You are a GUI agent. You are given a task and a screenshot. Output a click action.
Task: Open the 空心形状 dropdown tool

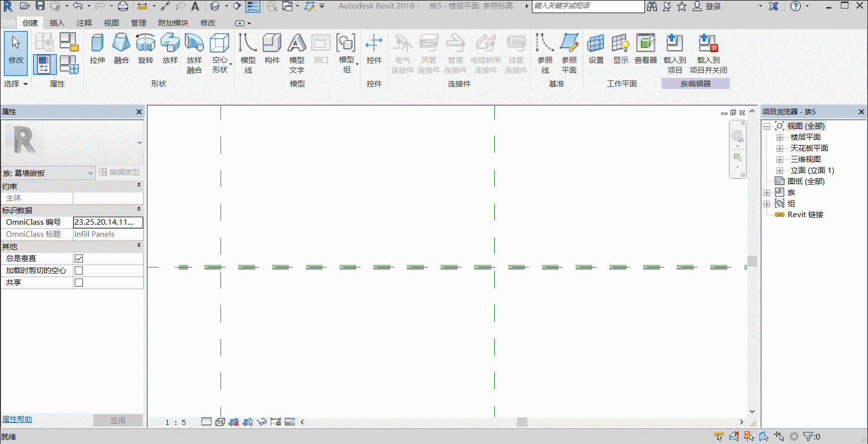(220, 53)
